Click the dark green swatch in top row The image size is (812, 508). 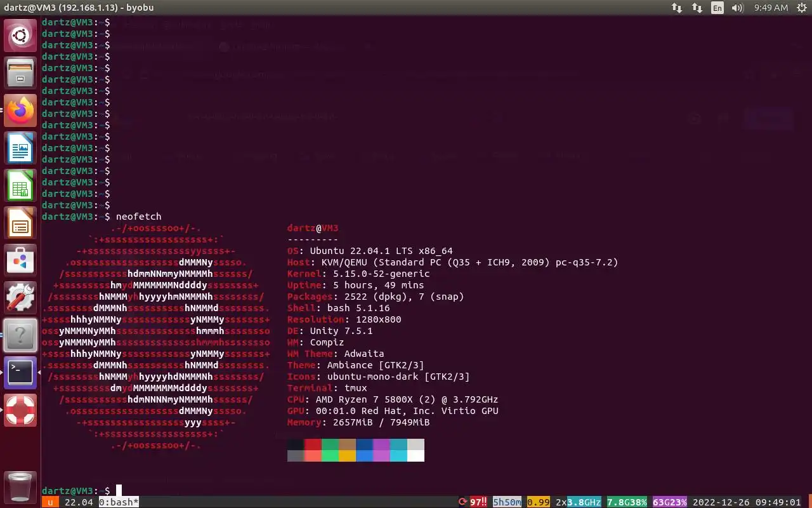click(x=330, y=444)
